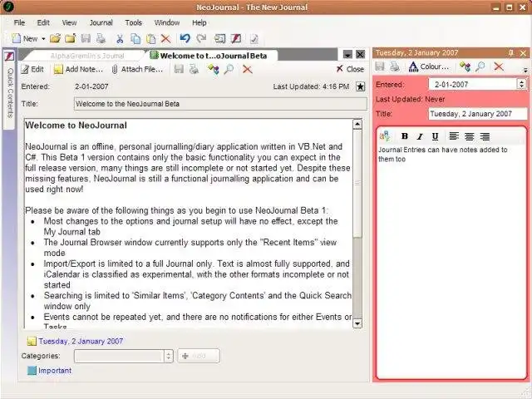Open the View menu
The height and width of the screenshot is (399, 532).
pyautogui.click(x=69, y=22)
